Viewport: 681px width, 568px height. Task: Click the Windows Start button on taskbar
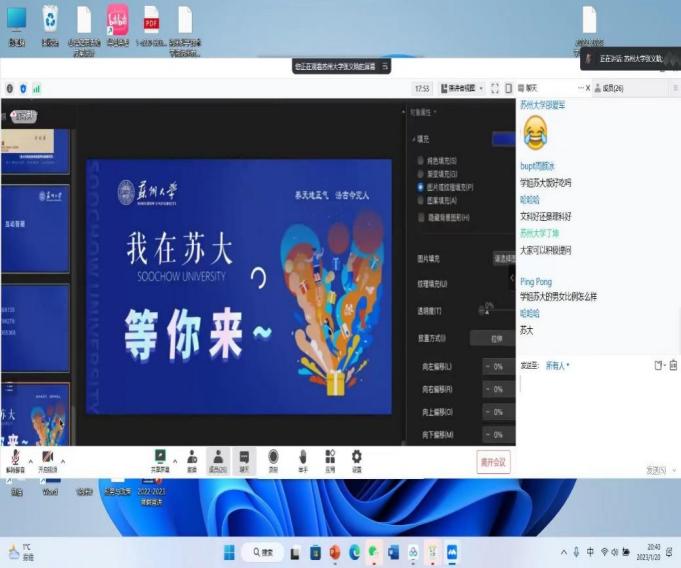point(228,552)
